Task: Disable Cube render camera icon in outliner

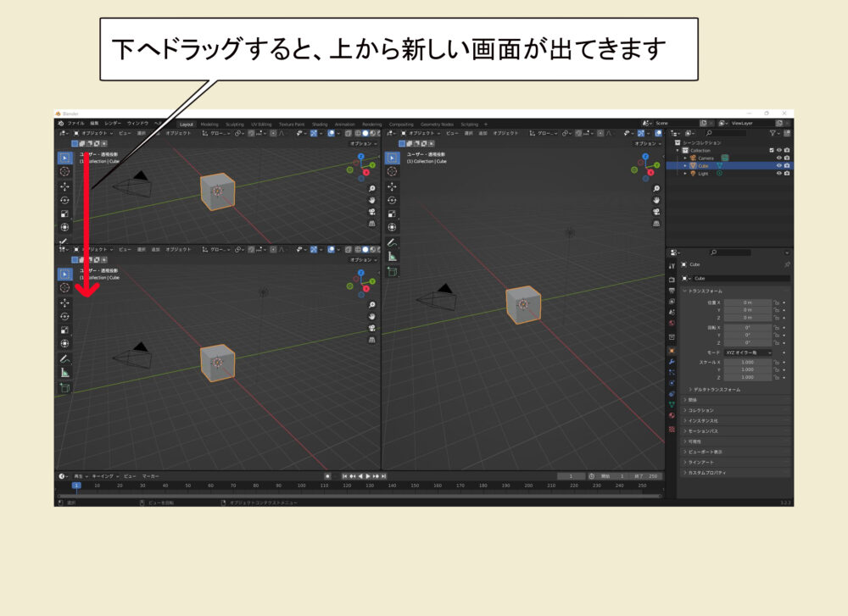Action: pos(786,165)
